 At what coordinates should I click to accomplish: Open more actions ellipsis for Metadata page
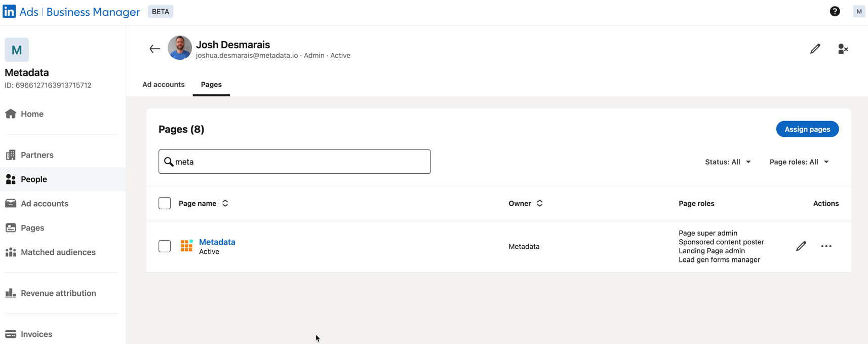coord(826,246)
